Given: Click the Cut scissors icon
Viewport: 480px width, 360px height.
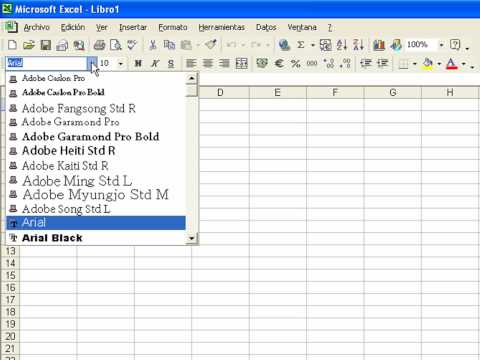Looking at the screenshot, I should (x=153, y=45).
